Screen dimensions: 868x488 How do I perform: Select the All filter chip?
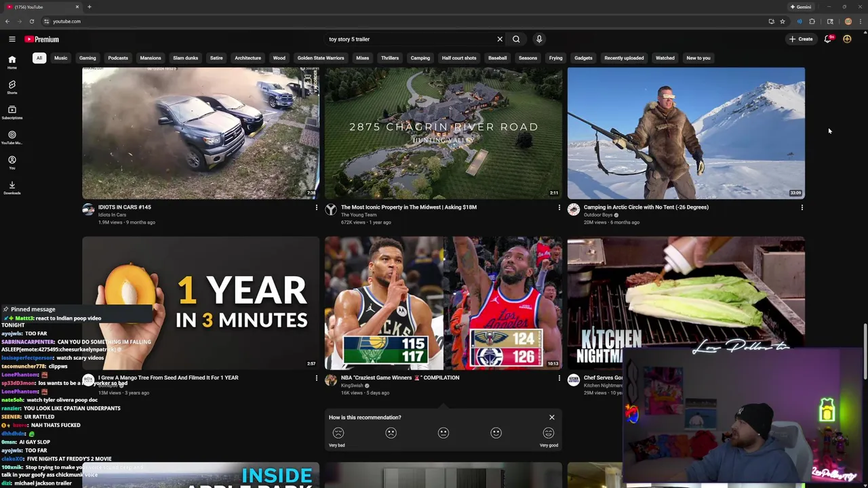(39, 58)
